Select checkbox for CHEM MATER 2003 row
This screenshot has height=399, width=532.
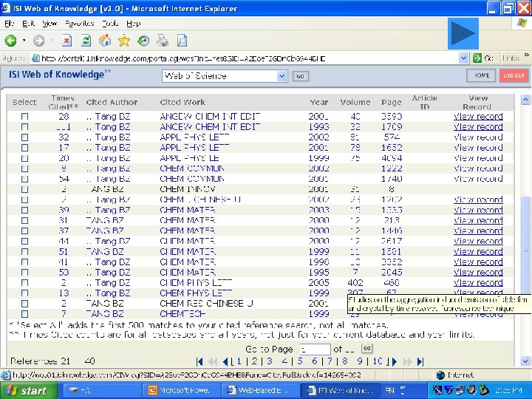tap(24, 210)
